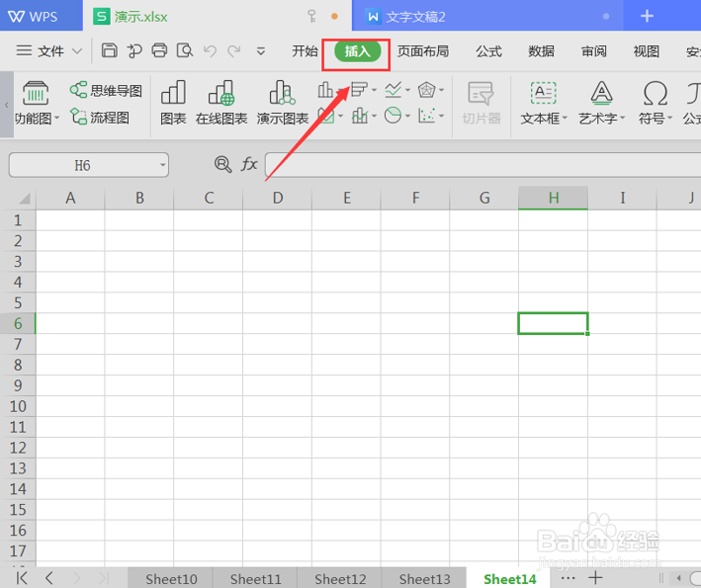Insert a radar chart icon
The image size is (701, 588).
pyautogui.click(x=426, y=90)
